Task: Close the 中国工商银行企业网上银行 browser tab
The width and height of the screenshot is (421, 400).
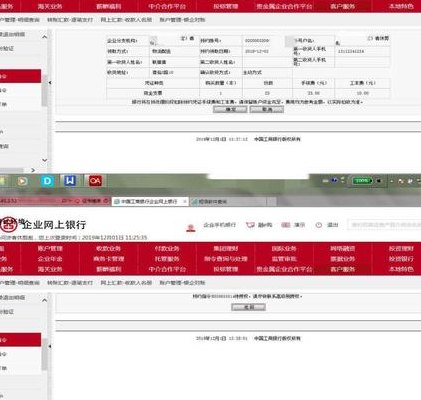Action: tap(185, 202)
